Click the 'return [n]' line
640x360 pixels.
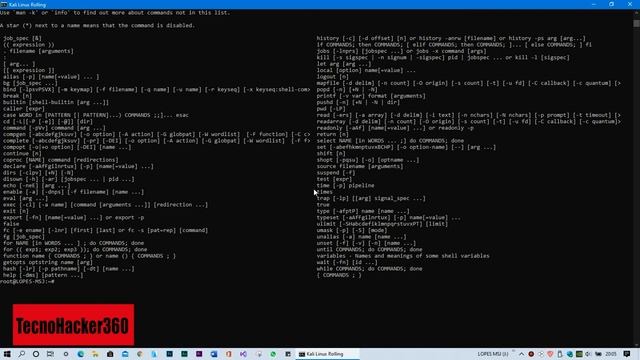coord(333,134)
